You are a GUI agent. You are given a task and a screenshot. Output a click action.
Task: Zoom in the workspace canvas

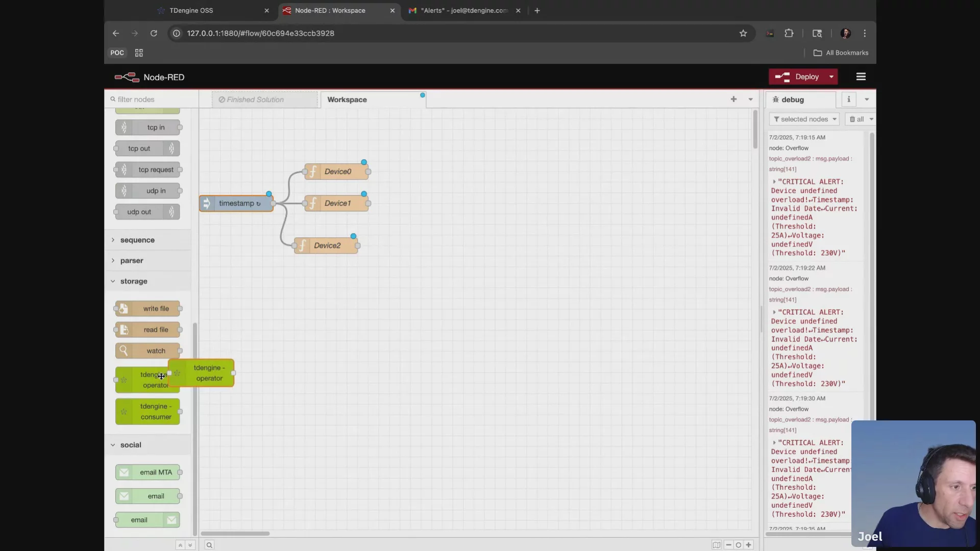click(x=748, y=545)
